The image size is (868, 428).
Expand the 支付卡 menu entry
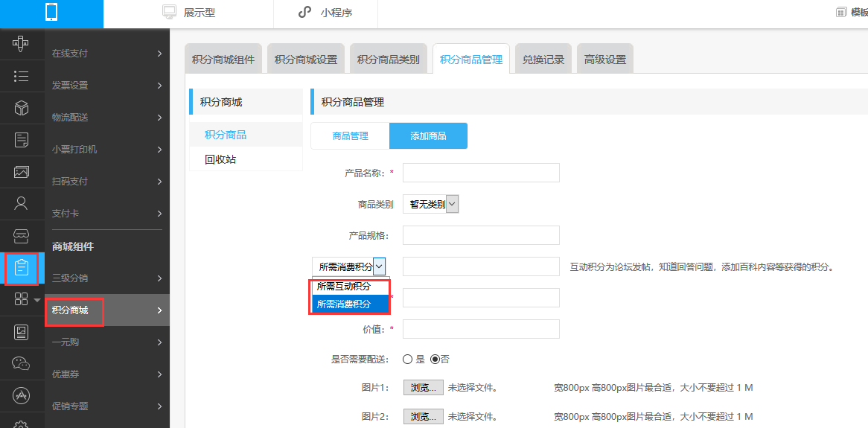pyautogui.click(x=107, y=214)
